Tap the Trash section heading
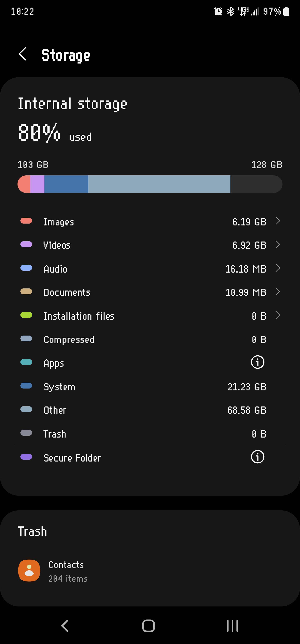The height and width of the screenshot is (644, 300). pos(32,532)
